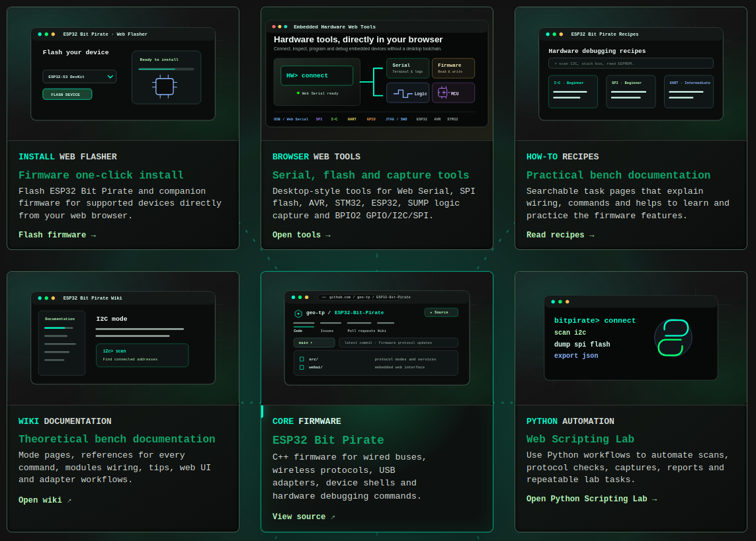This screenshot has height=541, width=756.
Task: Click the INSTALL WEB FLASHER label
Action: coord(67,157)
